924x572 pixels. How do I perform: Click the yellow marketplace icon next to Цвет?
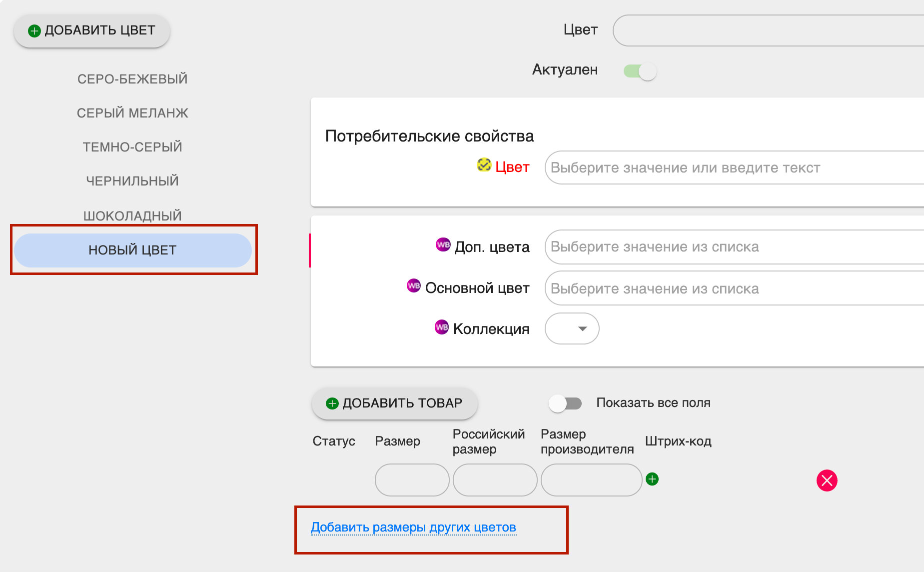coord(484,164)
